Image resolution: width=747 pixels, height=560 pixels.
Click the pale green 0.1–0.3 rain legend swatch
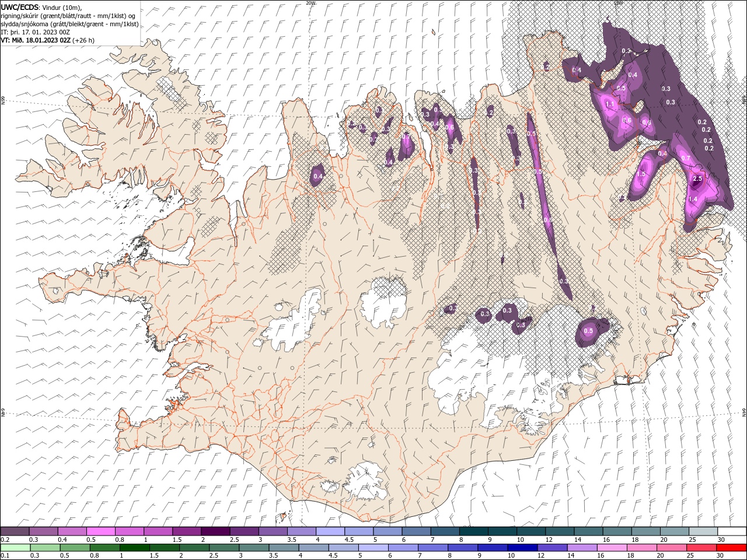(x=16, y=548)
